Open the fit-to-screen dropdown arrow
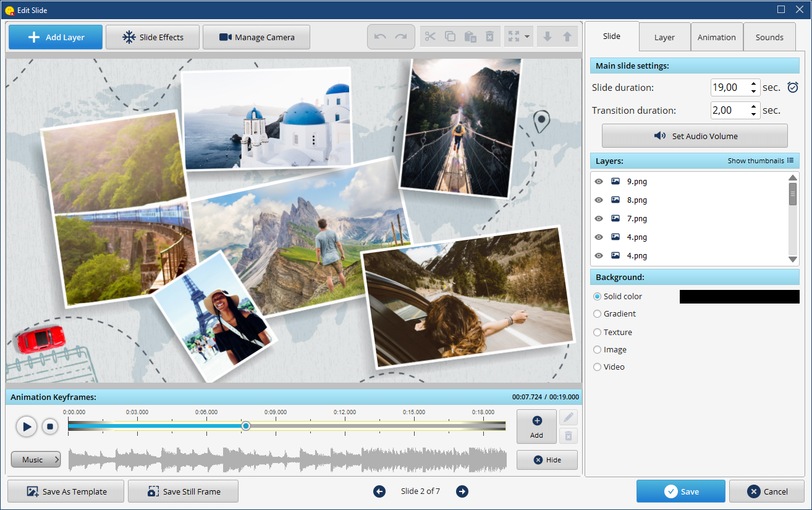This screenshot has width=812, height=510. click(527, 37)
